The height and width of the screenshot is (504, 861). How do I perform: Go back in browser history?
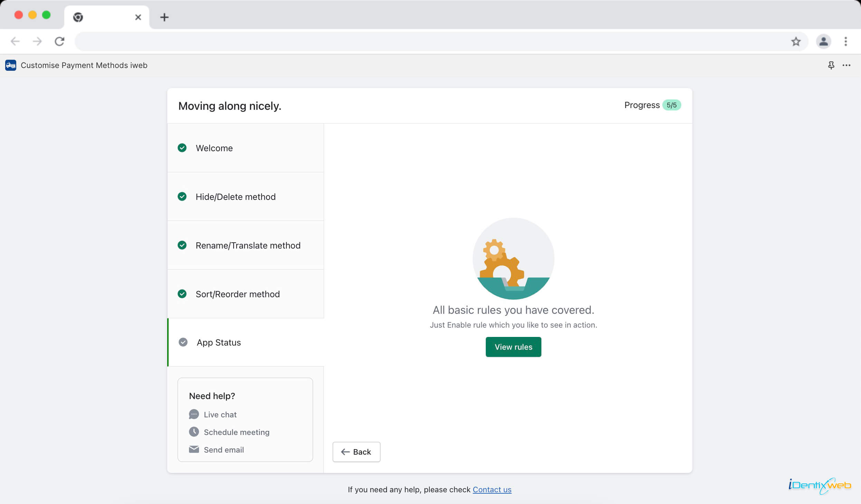[15, 41]
